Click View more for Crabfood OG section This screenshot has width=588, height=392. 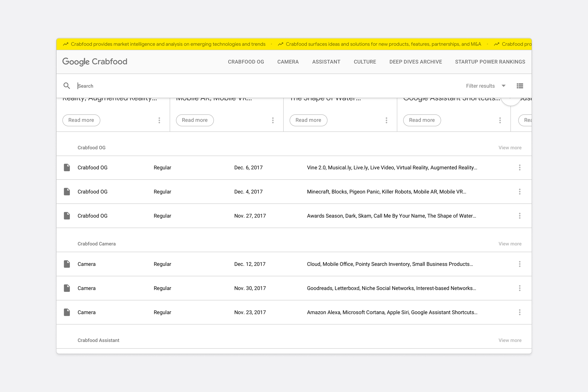[x=510, y=148]
